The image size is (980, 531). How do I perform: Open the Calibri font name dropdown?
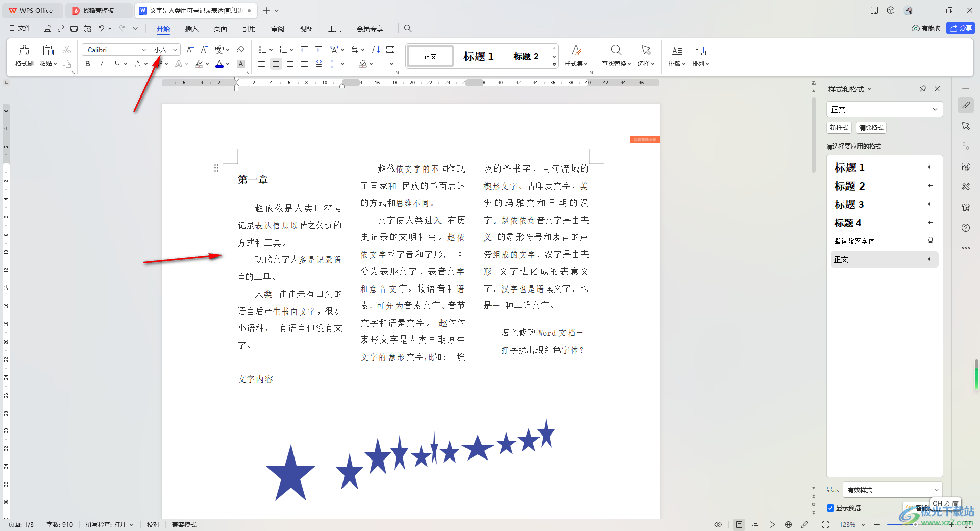click(x=143, y=50)
